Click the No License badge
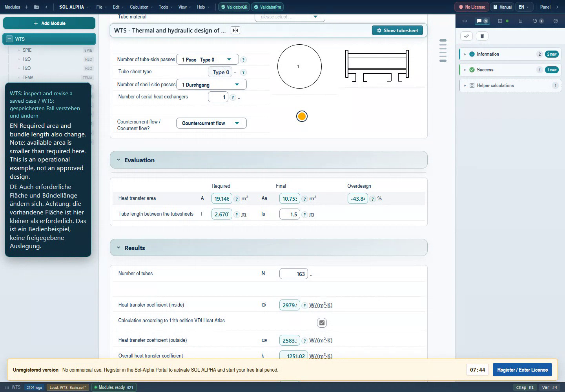Screen dimensions: 565x392 [x=472, y=7]
